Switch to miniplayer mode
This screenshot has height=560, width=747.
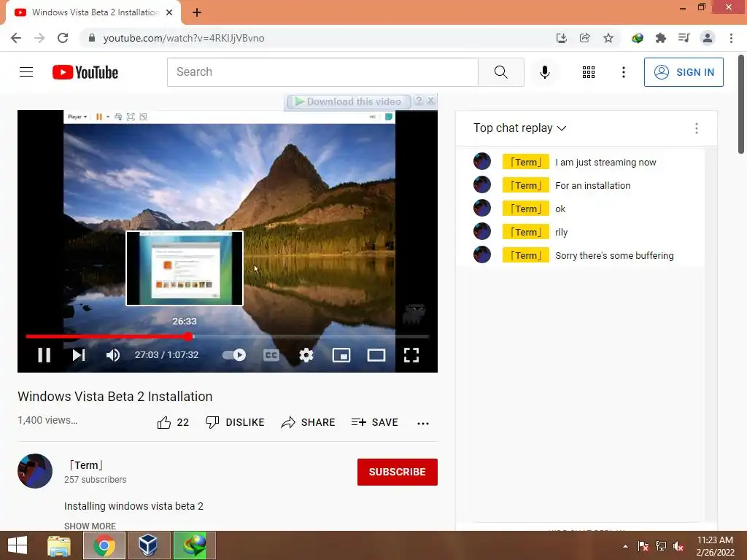[341, 355]
